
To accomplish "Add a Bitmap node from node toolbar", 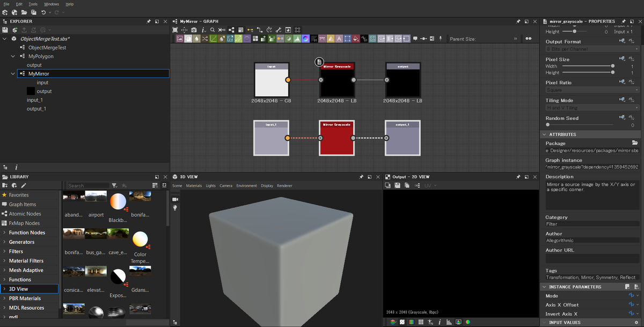I will coord(180,39).
